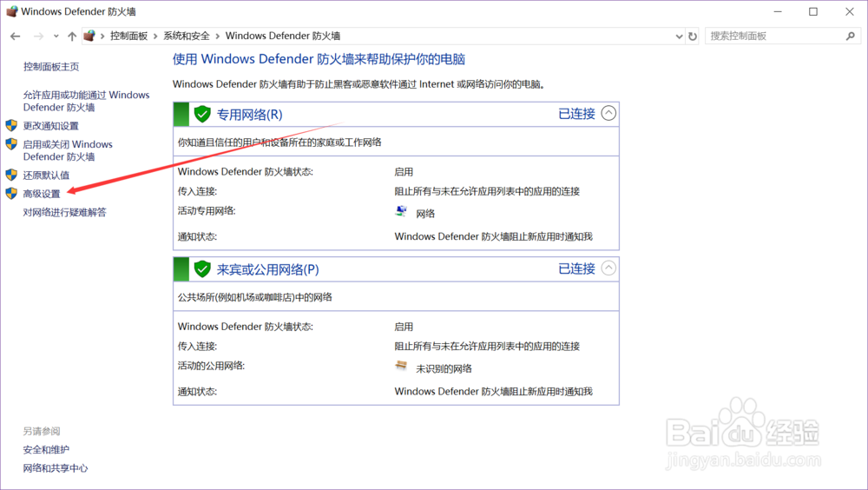868x490 pixels.
Task: Click the firewall icon in address bar
Action: [89, 36]
